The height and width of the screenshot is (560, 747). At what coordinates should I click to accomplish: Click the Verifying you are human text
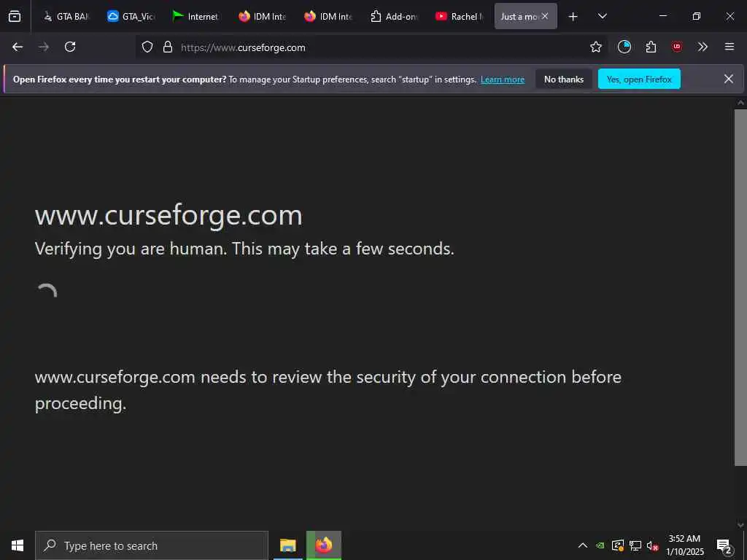click(244, 249)
